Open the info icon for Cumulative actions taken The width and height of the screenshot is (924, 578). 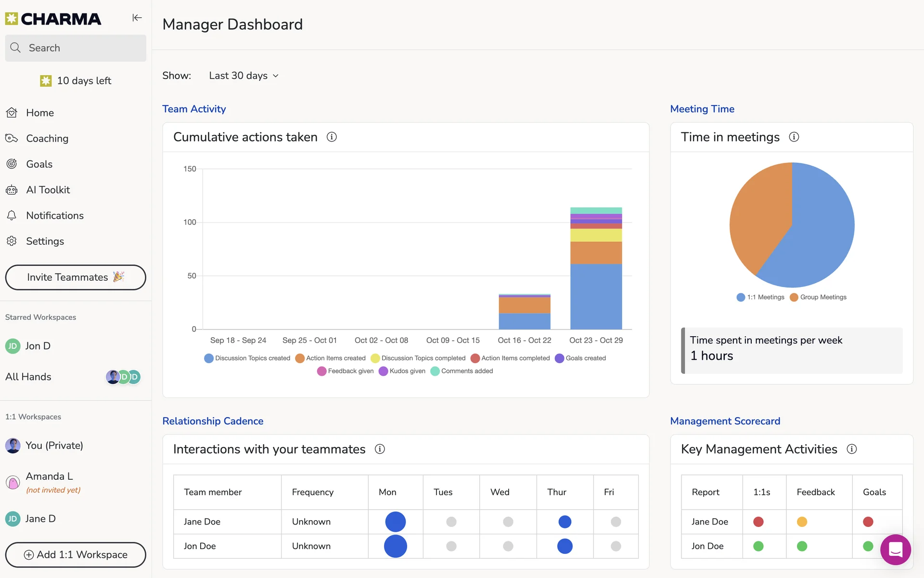(x=332, y=137)
